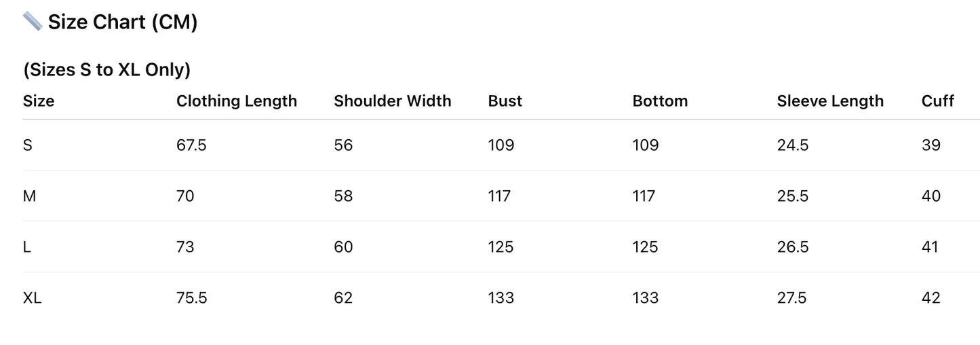
Task: Select the L size row label
Action: tap(27, 247)
